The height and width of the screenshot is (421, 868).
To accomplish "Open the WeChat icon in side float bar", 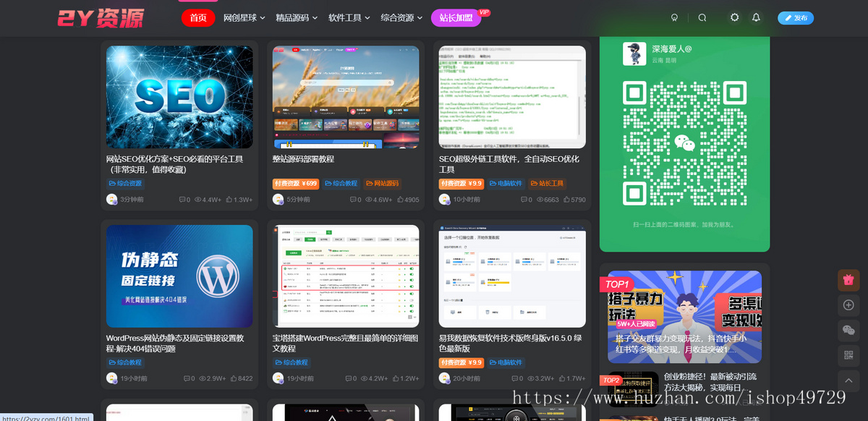I will tap(848, 330).
